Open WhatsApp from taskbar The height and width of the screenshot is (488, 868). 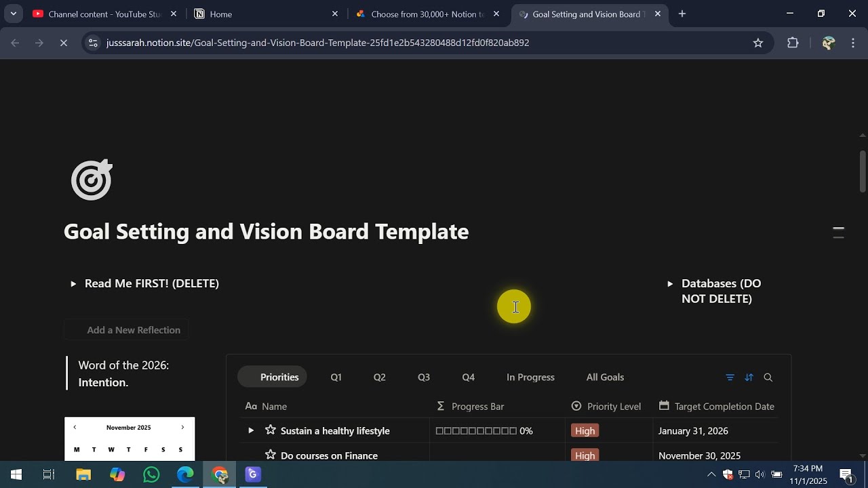(x=151, y=474)
